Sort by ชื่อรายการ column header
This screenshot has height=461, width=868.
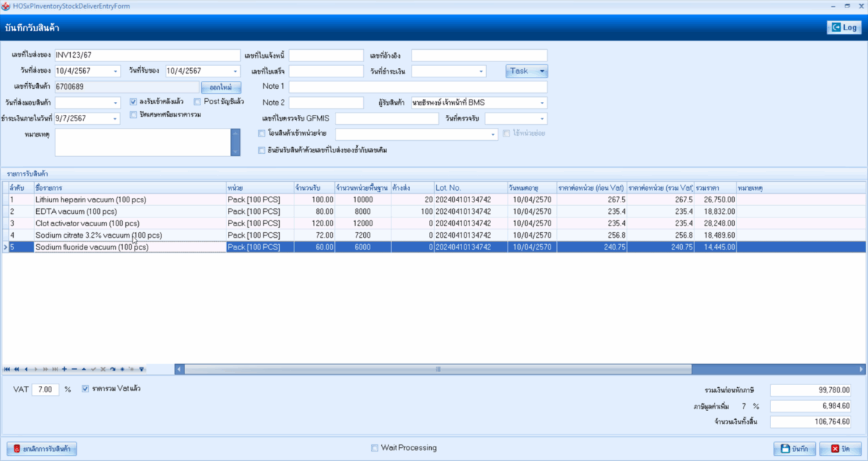[129, 188]
